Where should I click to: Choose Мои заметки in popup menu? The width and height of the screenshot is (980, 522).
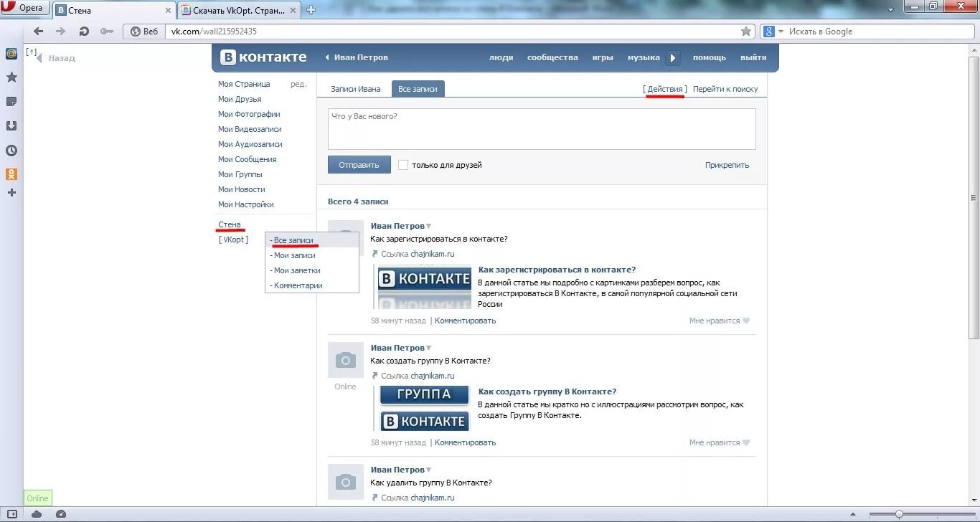click(x=311, y=270)
